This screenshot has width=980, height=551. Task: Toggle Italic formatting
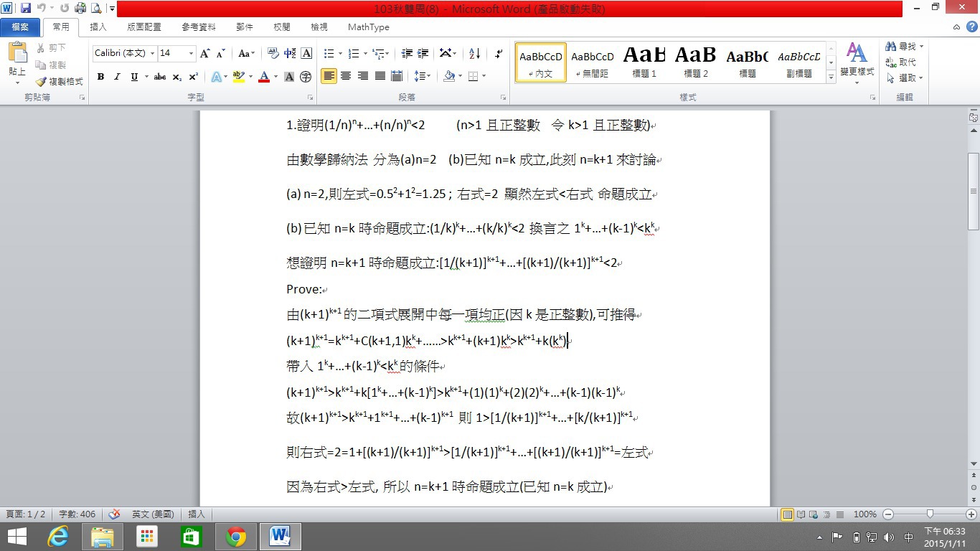[x=117, y=77]
